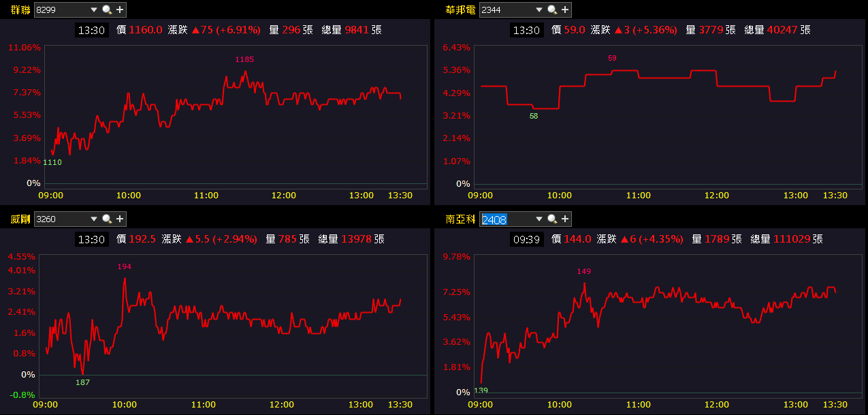
Task: Click the magnifier icon in the 南亞科 panel
Action: click(x=552, y=219)
